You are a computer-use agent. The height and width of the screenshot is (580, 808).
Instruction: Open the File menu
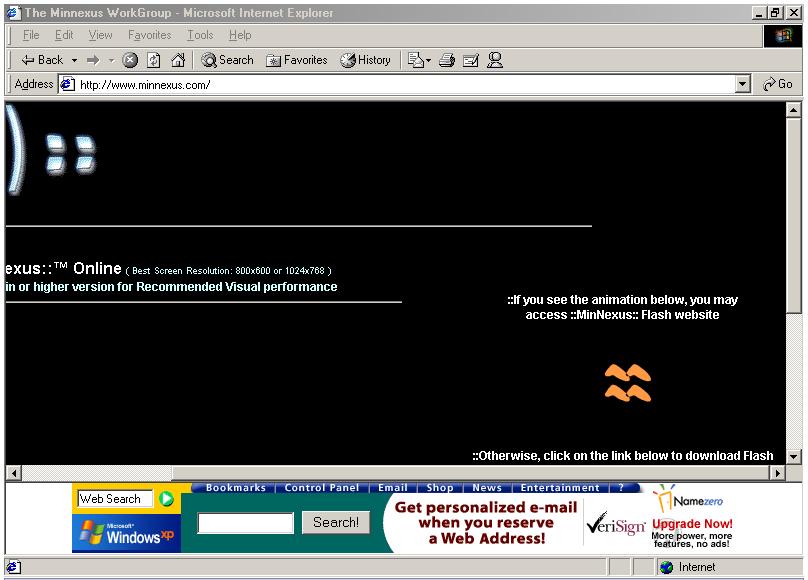(x=31, y=35)
